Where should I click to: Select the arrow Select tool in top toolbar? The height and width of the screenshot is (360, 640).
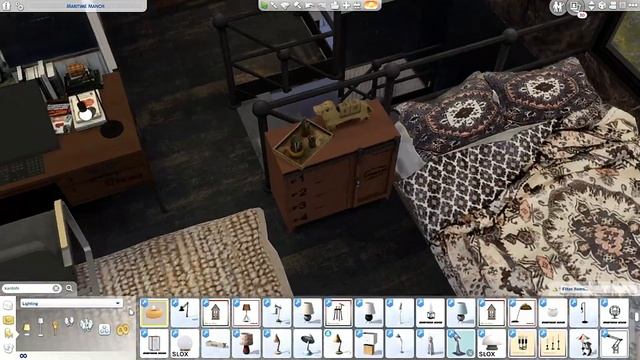(x=274, y=5)
